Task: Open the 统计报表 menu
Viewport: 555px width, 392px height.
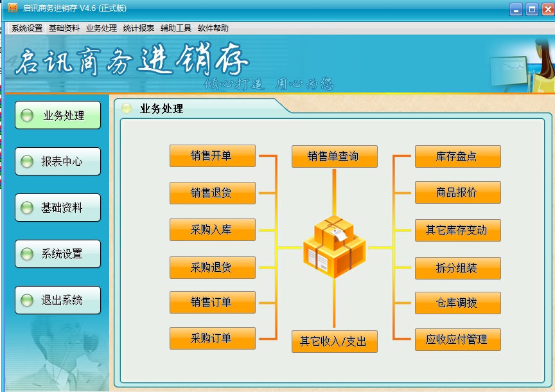Action: point(138,28)
